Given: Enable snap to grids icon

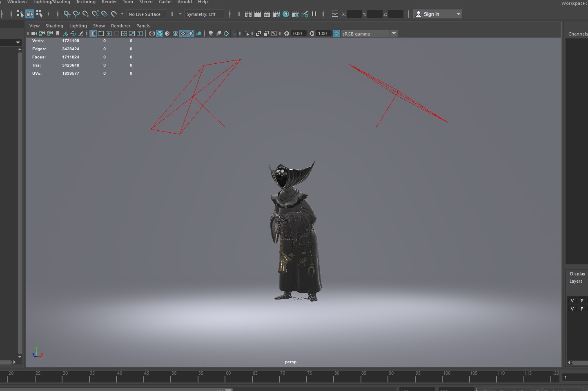Looking at the screenshot, I should point(67,14).
